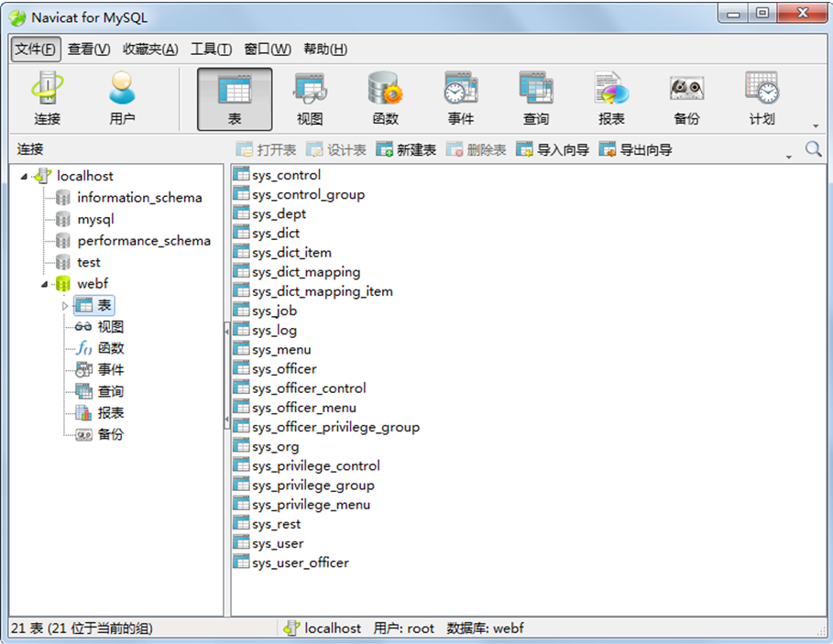The width and height of the screenshot is (833, 644).
Task: Click localhost in the status bar
Action: pyautogui.click(x=322, y=628)
